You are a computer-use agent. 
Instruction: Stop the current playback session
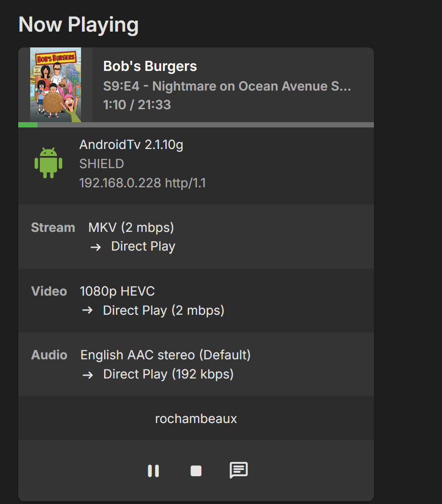click(196, 471)
